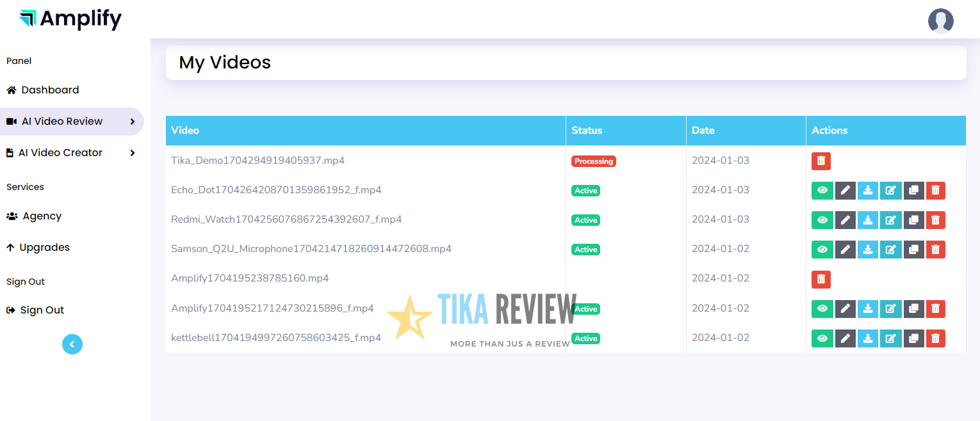Show preview of the kettlebell video
This screenshot has width=980, height=421.
click(x=822, y=338)
